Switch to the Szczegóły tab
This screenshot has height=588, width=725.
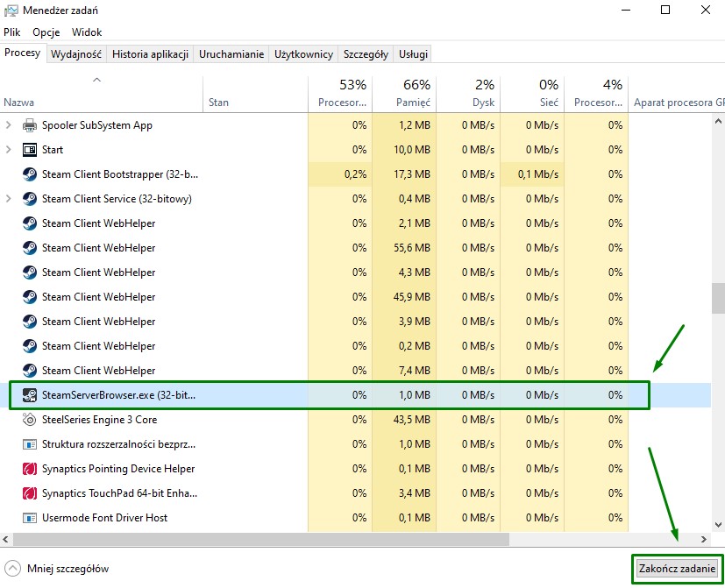[x=366, y=54]
